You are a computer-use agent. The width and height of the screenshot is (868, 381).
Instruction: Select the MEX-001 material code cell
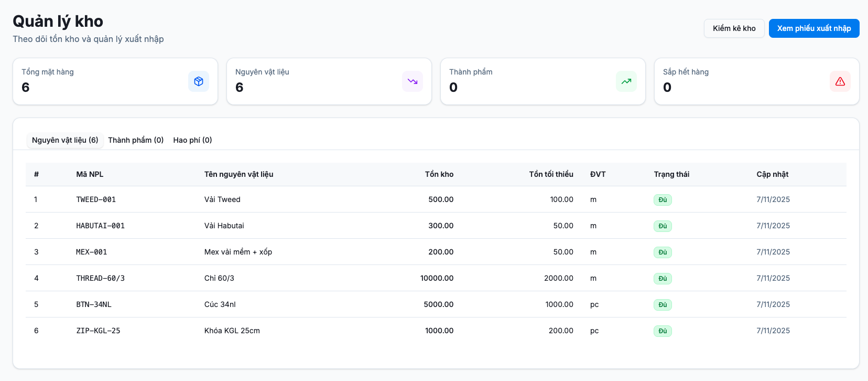[92, 252]
